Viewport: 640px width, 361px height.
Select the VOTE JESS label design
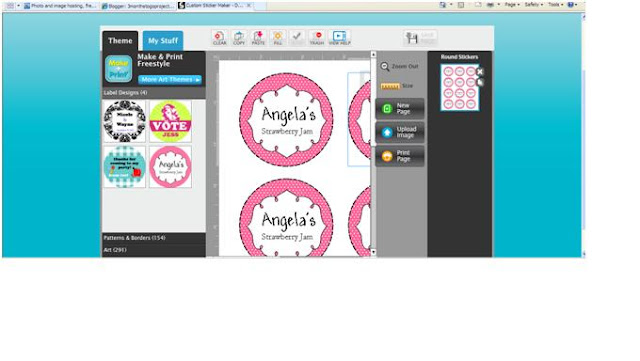pyautogui.click(x=170, y=122)
